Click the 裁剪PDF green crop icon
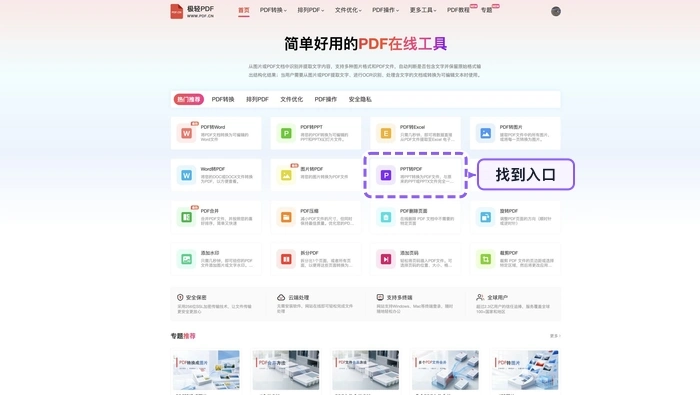 click(x=485, y=259)
